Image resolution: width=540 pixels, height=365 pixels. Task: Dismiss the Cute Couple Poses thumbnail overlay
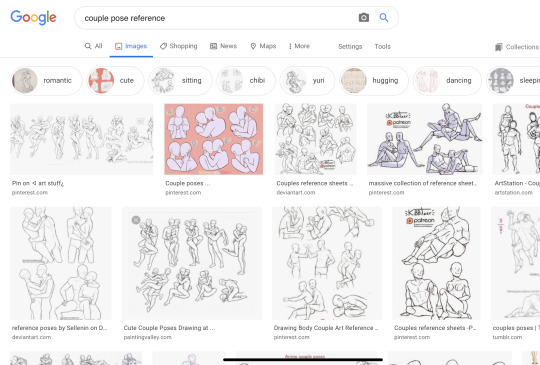[x=136, y=220]
